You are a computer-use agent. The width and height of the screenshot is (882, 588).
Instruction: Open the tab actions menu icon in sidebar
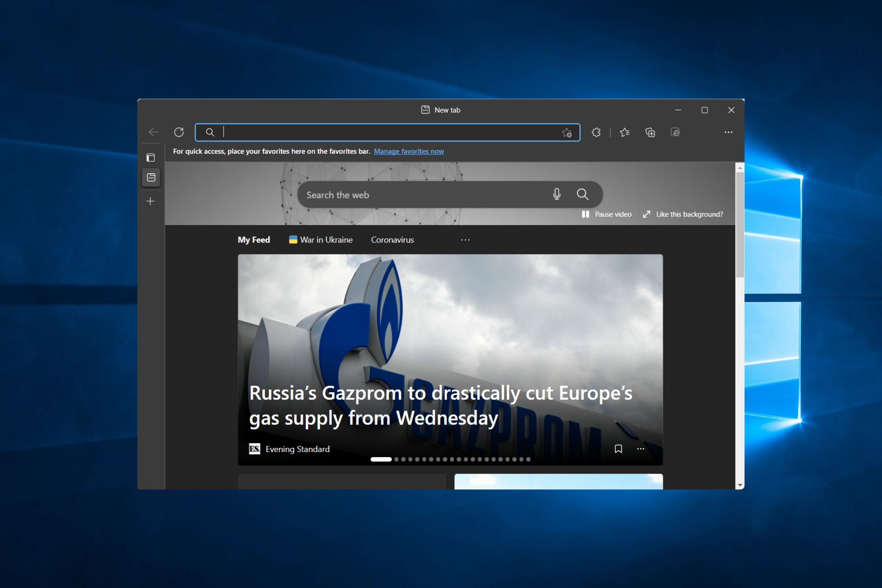[151, 158]
